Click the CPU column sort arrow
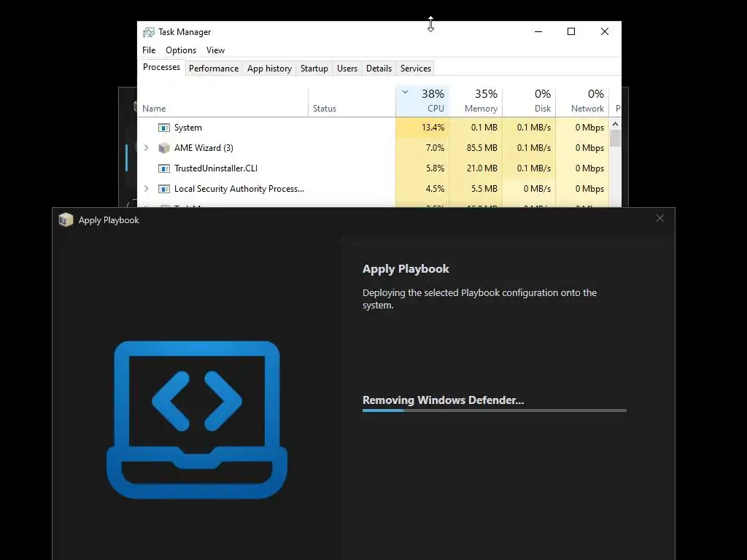The image size is (747, 560). pos(405,93)
